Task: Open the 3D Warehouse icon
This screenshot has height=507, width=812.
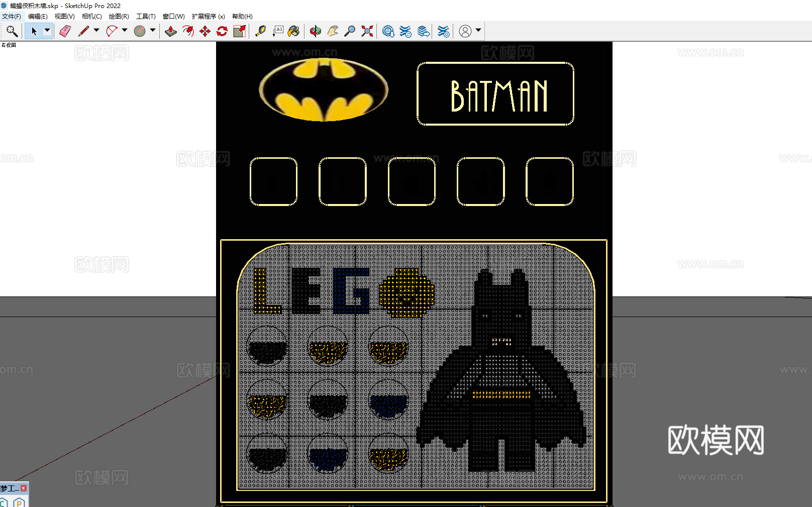Action: point(388,31)
